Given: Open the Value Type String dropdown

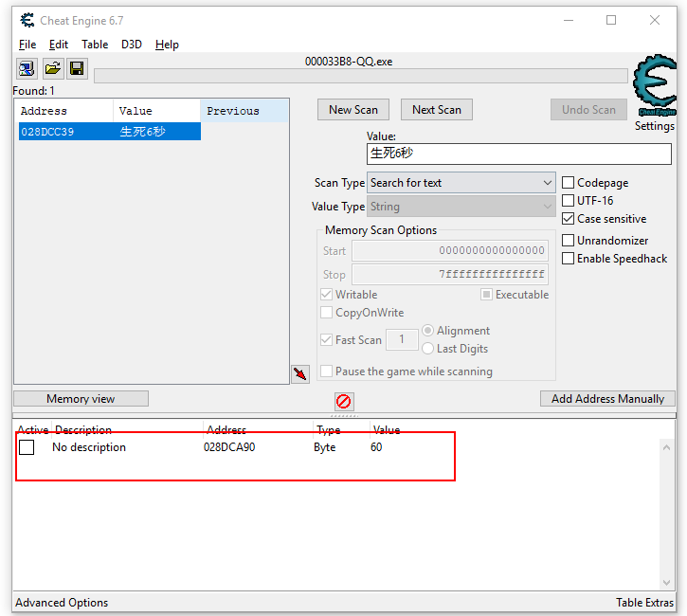Looking at the screenshot, I should [461, 207].
